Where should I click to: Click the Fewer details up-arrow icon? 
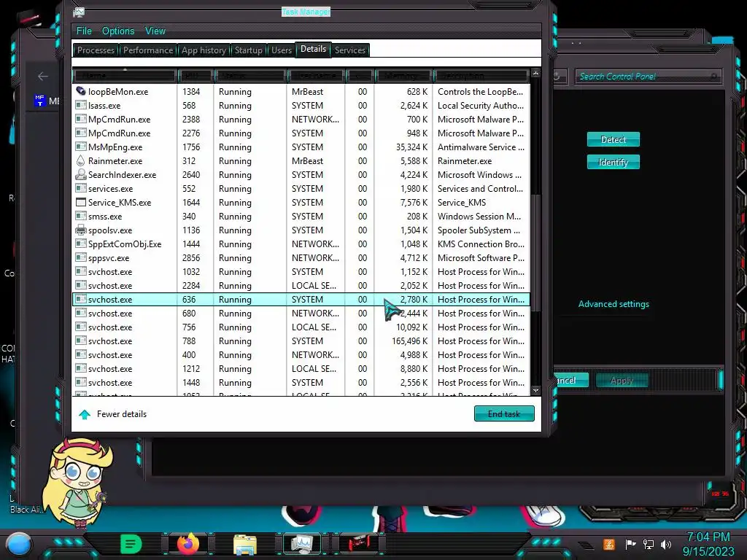coord(85,414)
